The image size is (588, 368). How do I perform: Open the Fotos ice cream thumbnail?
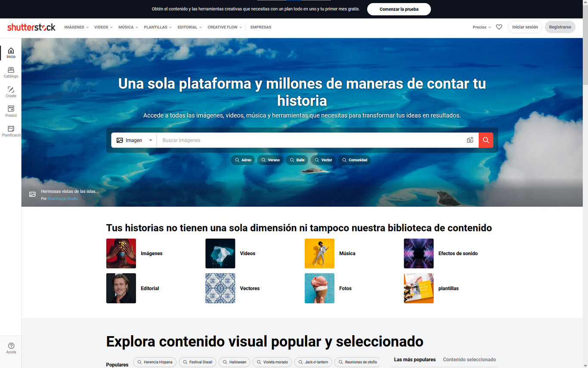pyautogui.click(x=319, y=288)
